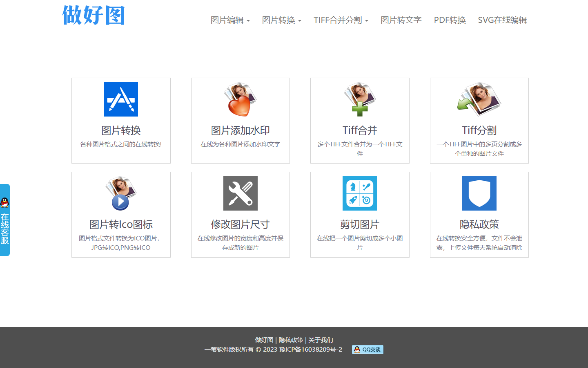Click the QQ交谈 button in footer
This screenshot has width=588, height=368.
[367, 350]
